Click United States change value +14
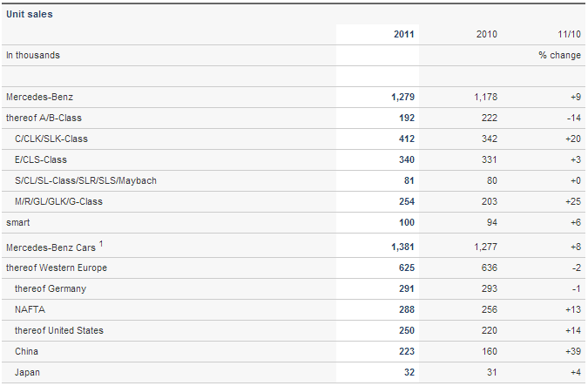Viewport: 588px width, 386px height. tap(573, 330)
